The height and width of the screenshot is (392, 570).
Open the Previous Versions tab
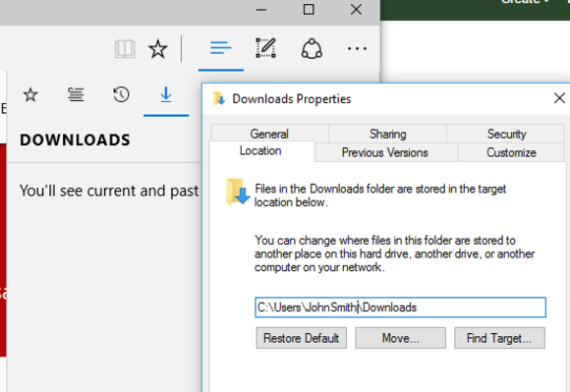tap(385, 152)
